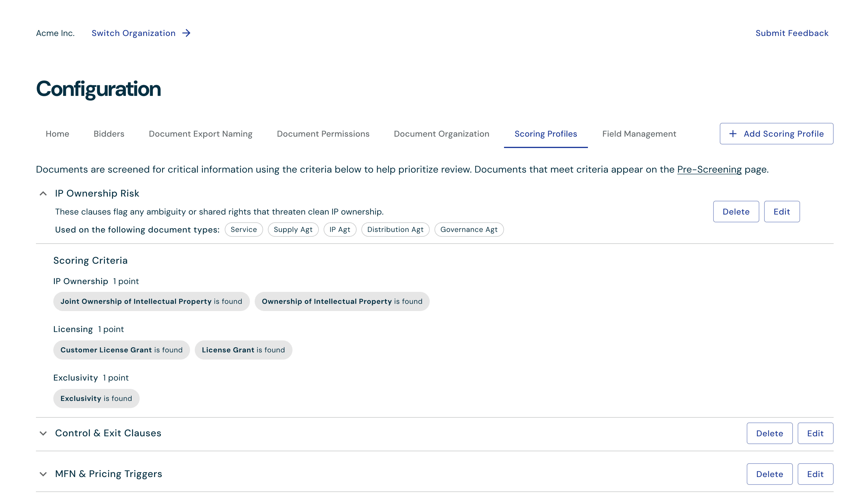Click the arrow icon beside Switch Organization

click(x=186, y=33)
